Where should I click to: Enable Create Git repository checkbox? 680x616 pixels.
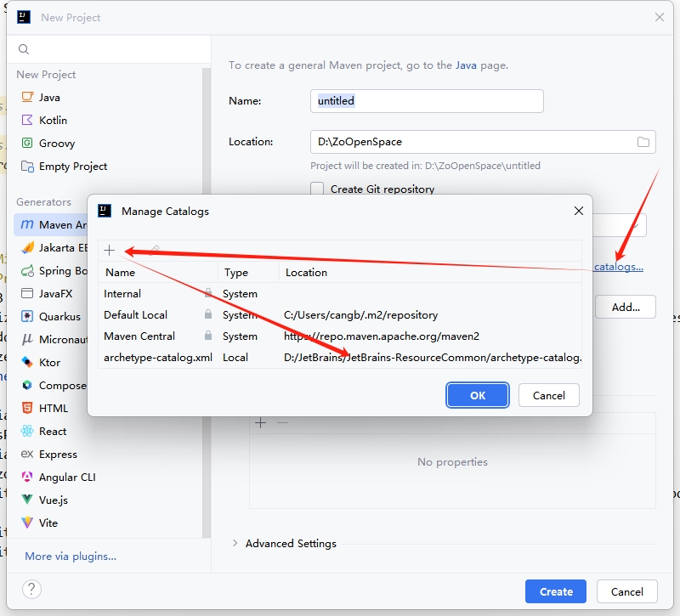(317, 189)
